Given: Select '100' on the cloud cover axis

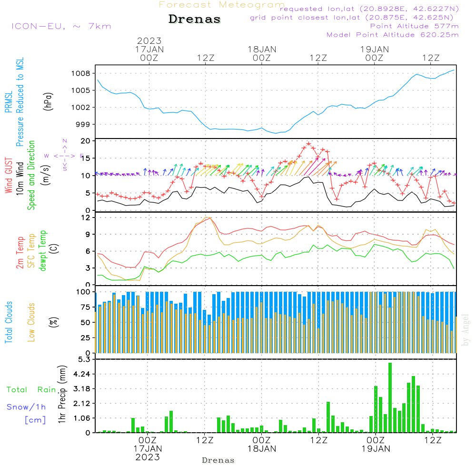Looking at the screenshot, I should click(83, 292).
